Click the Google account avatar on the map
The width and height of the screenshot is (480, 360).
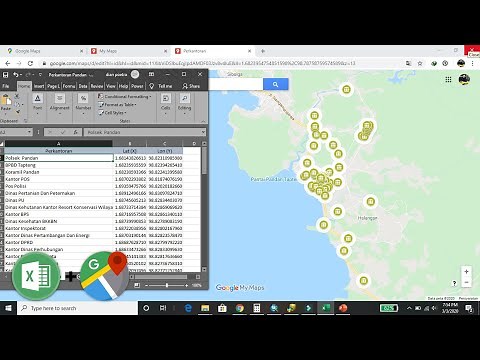tap(464, 79)
